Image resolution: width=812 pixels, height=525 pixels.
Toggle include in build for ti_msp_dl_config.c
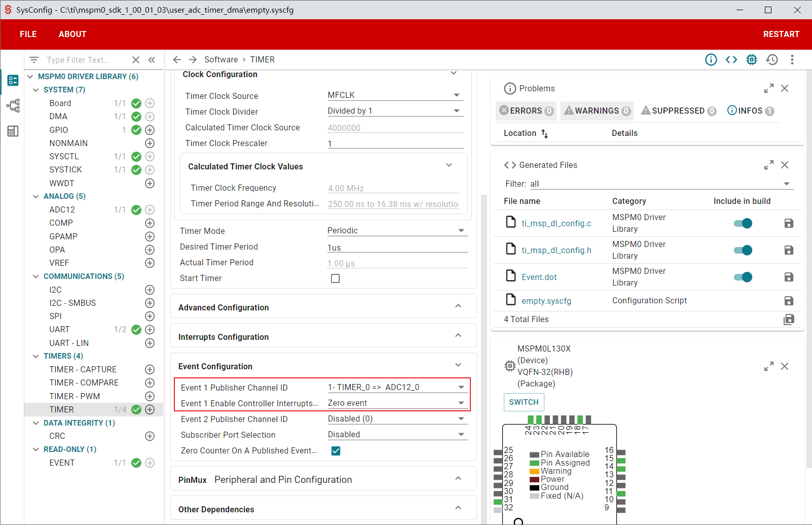[x=743, y=223]
